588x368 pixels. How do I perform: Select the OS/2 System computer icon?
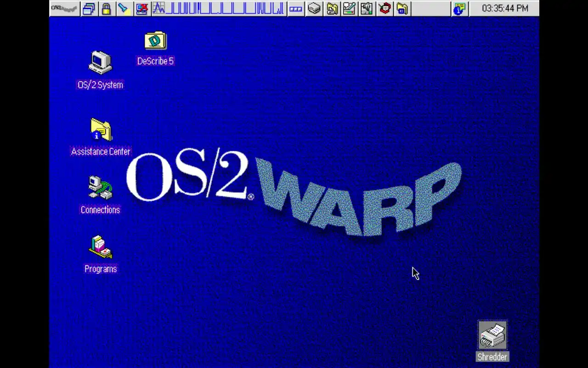[100, 63]
